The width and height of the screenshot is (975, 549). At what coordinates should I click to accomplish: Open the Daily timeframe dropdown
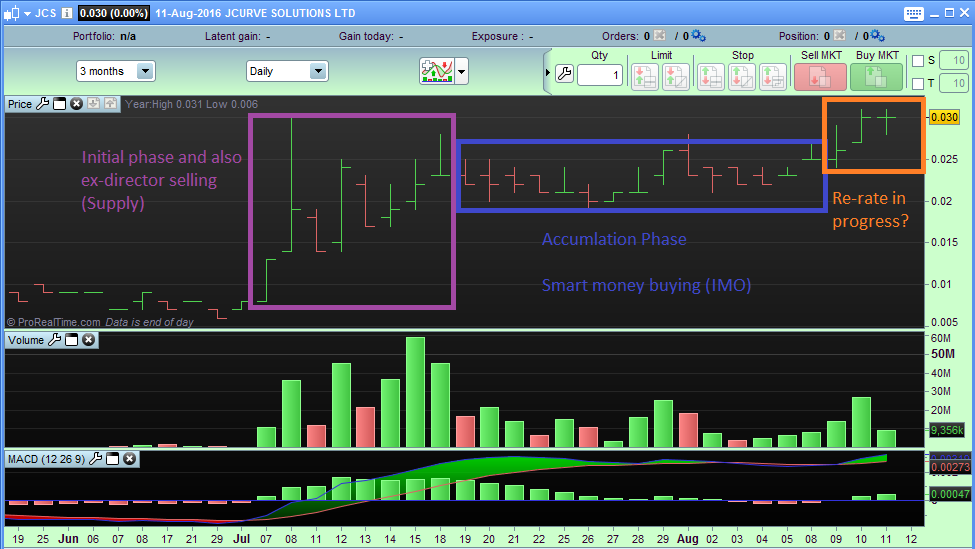tap(287, 72)
